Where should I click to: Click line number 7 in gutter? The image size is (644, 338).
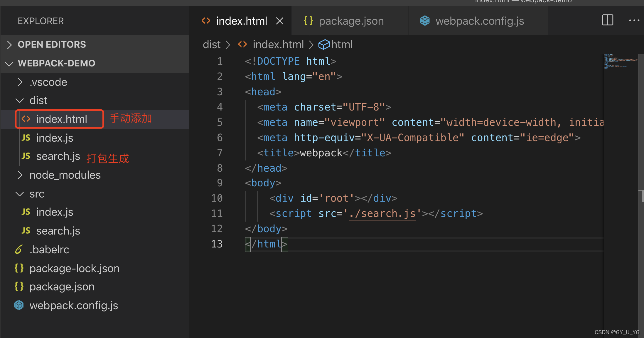220,153
